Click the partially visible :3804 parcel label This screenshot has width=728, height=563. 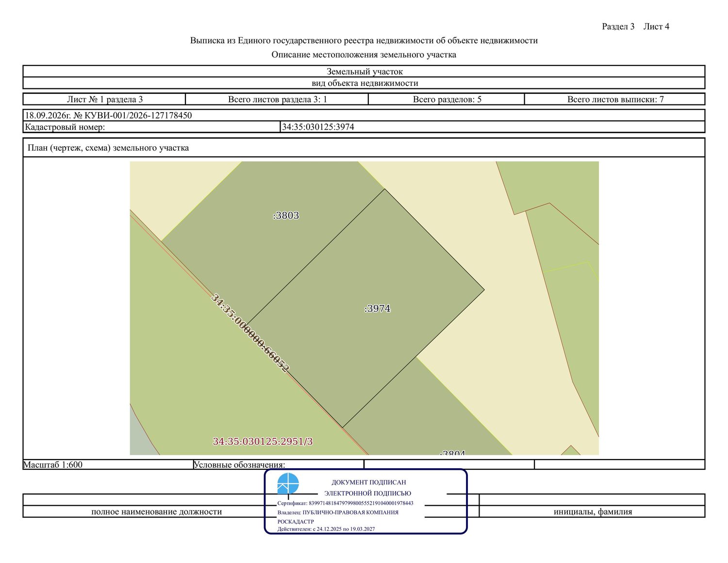pos(452,453)
